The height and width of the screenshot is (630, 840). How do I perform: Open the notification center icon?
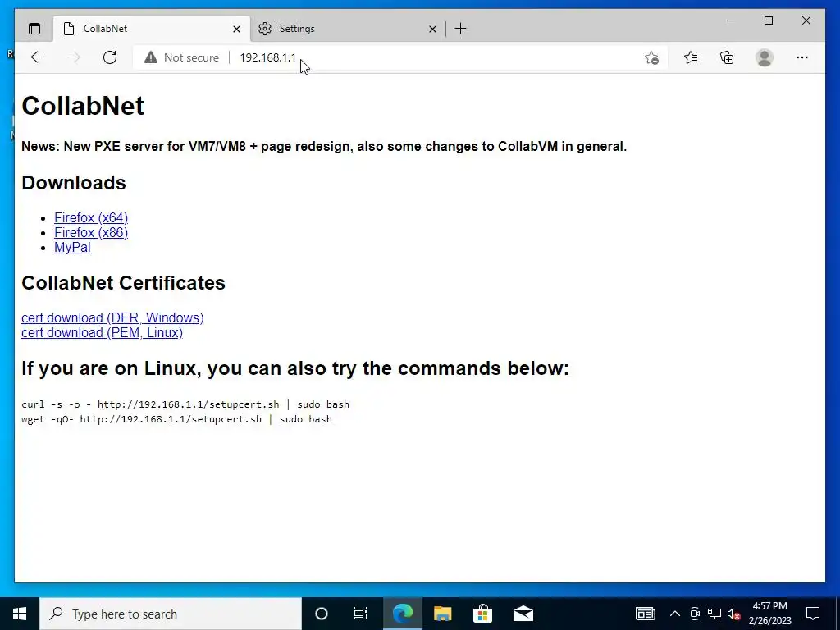pos(813,614)
